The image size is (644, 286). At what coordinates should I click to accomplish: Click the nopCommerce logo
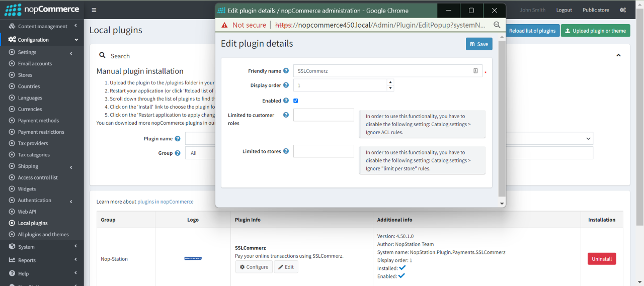tap(41, 10)
